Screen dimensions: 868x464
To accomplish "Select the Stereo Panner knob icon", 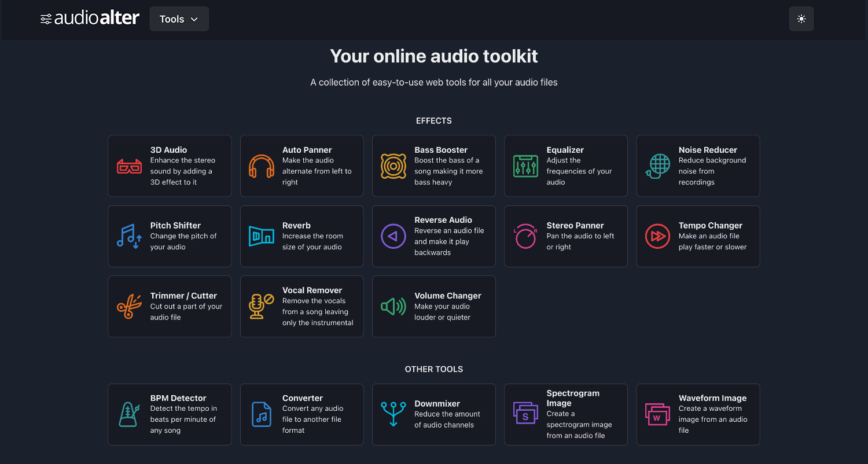I will tap(525, 237).
